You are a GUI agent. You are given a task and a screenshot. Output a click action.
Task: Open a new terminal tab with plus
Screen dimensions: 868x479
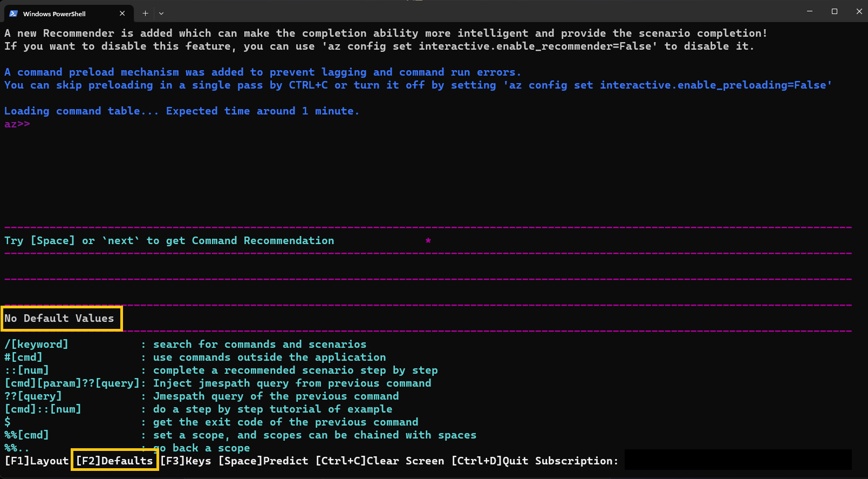145,14
